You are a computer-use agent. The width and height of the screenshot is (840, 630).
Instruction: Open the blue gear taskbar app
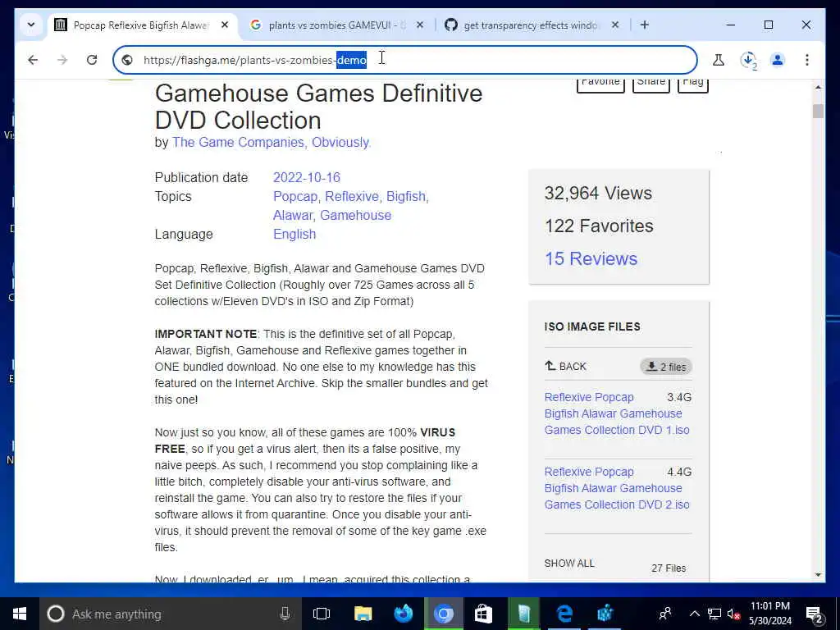pyautogui.click(x=605, y=614)
